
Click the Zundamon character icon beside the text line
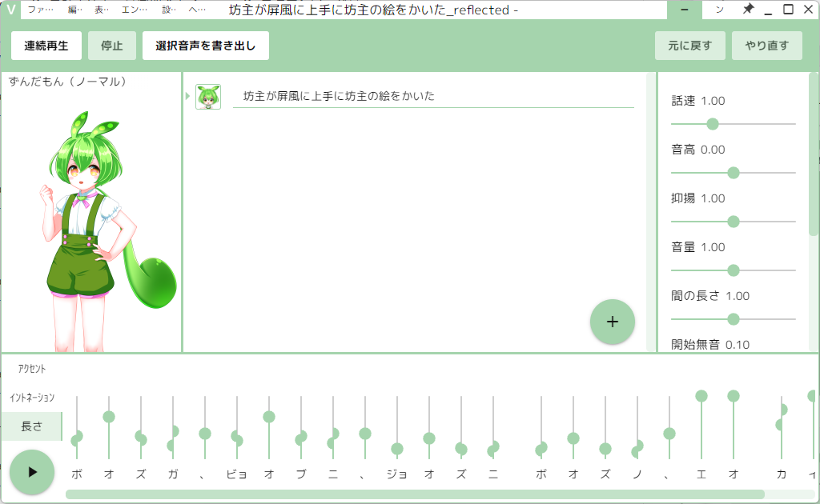(208, 97)
